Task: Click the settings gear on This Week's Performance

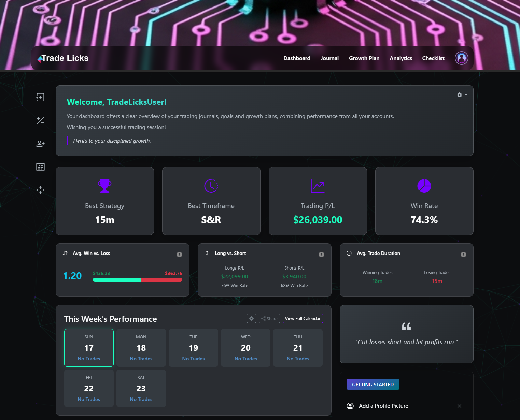Action: point(251,318)
